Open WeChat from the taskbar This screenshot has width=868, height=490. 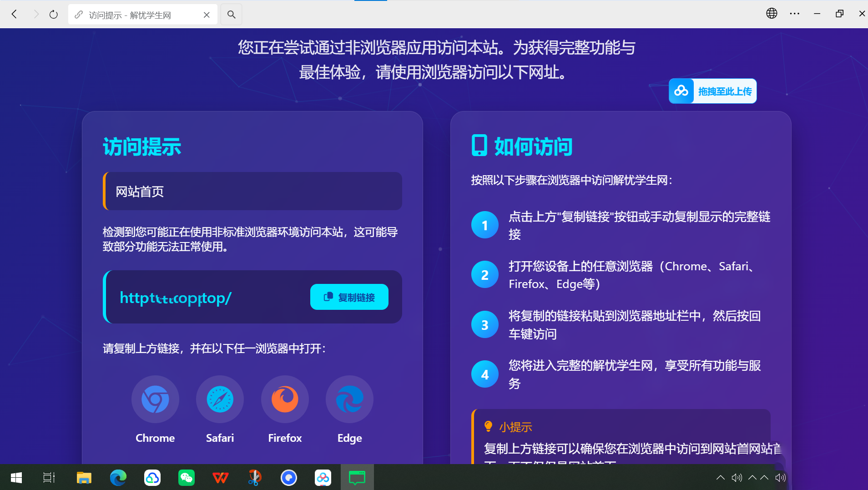187,477
